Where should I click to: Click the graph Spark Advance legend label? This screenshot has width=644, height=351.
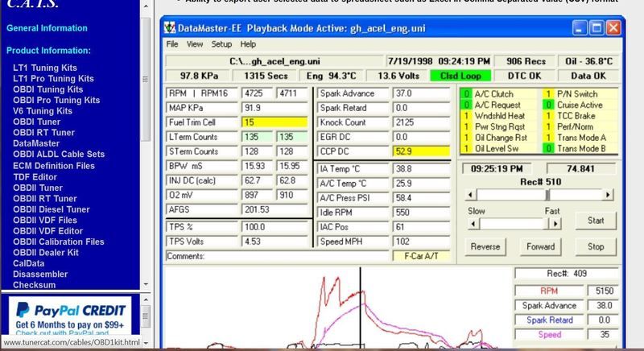click(x=549, y=306)
